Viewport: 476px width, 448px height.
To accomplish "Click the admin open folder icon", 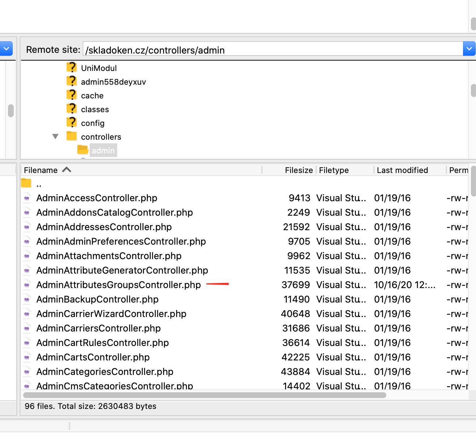I will (83, 150).
